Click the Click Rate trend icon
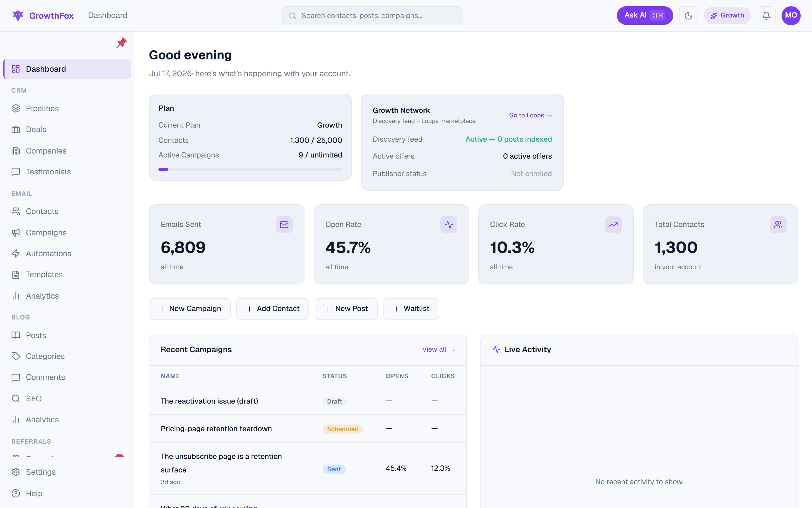Screen dimensions: 812x508 (x=613, y=224)
